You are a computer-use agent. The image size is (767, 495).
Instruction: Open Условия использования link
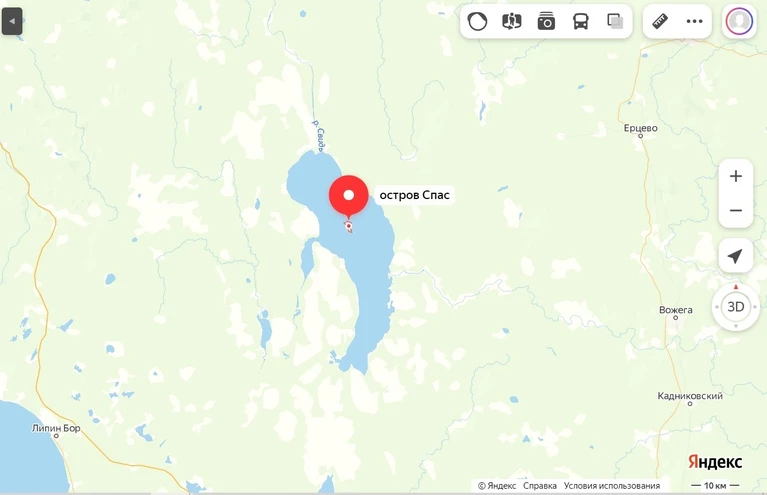point(611,486)
